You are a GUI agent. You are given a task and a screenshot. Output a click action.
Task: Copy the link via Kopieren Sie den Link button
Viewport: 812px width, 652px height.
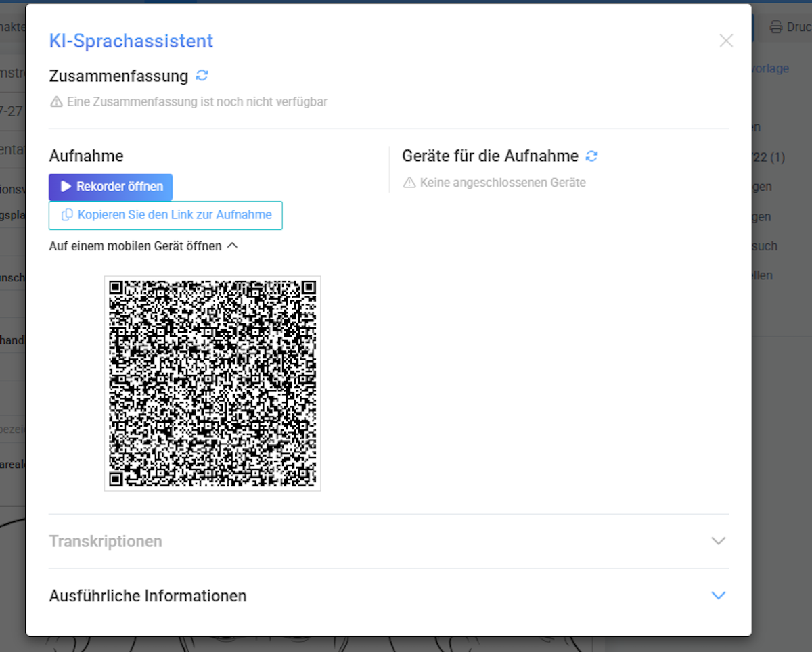(166, 215)
